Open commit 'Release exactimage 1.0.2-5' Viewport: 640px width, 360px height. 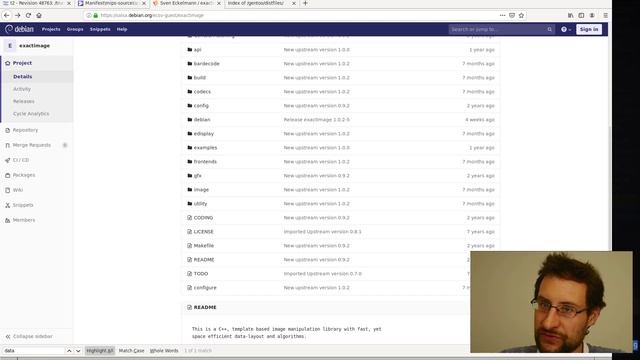317,120
